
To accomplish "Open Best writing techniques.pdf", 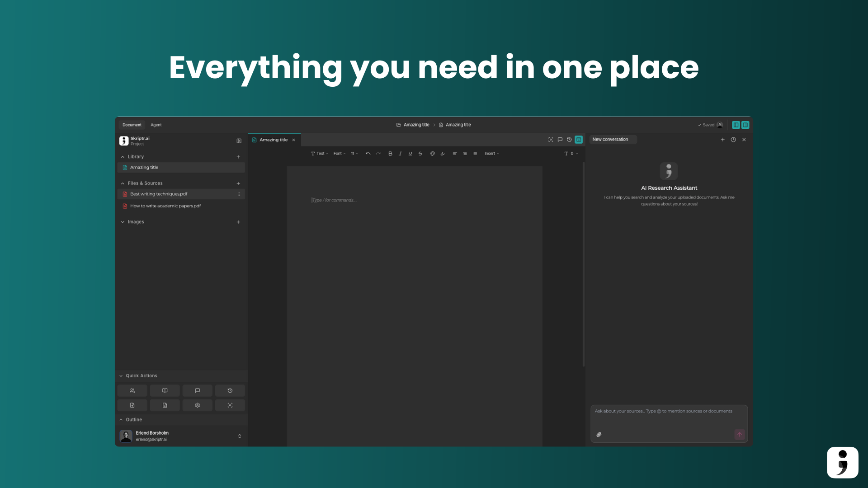I will point(159,194).
